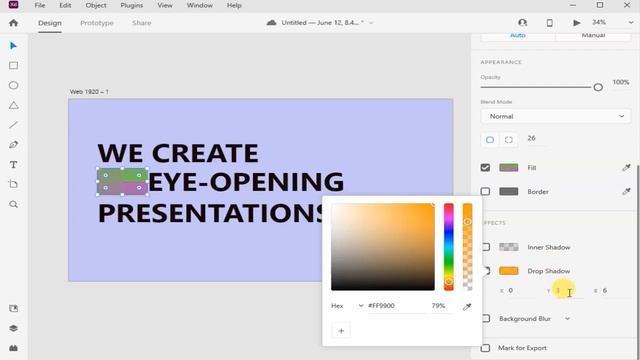Open the Help menu

[x=234, y=5]
